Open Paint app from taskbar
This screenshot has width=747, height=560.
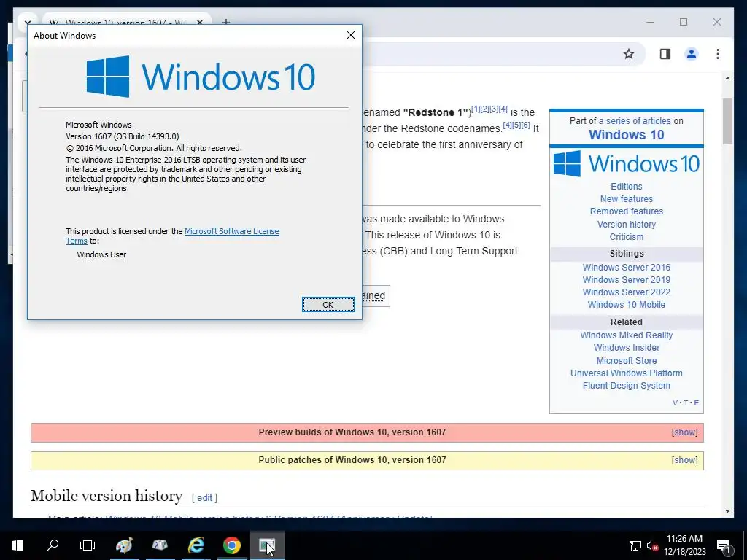(124, 545)
